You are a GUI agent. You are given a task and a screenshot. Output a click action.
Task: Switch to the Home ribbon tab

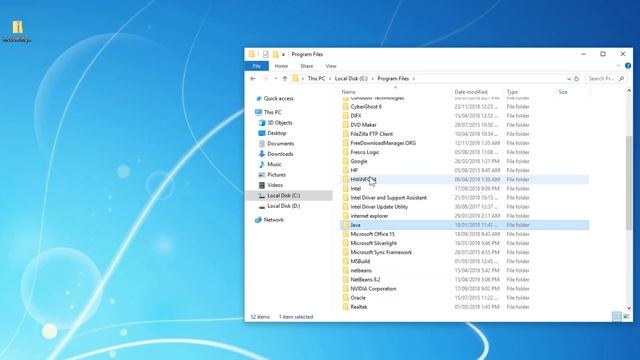(281, 66)
